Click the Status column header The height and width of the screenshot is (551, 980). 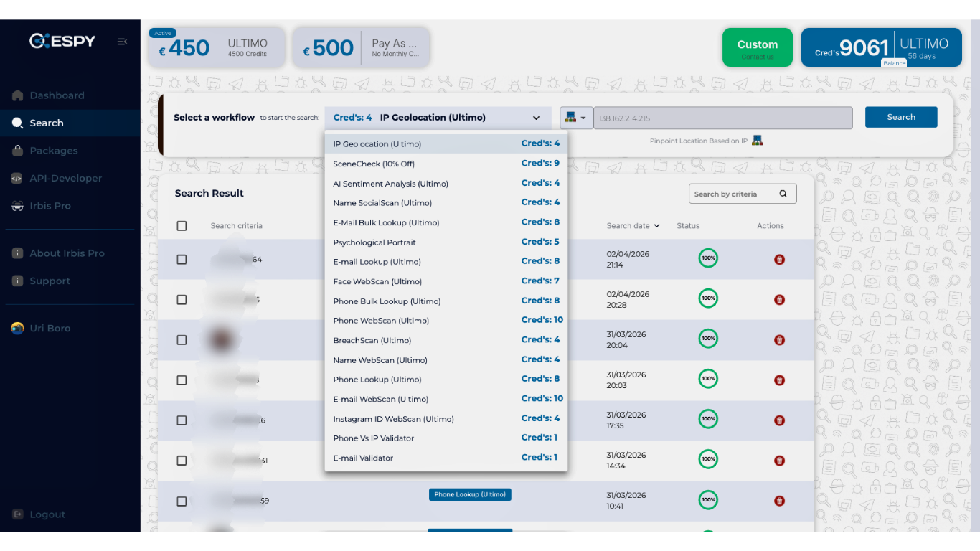point(688,226)
